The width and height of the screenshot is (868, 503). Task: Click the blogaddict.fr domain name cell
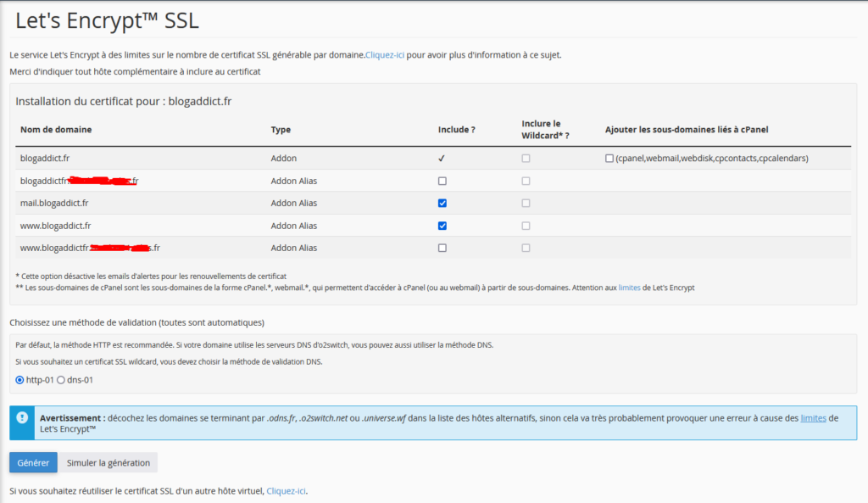(x=45, y=159)
